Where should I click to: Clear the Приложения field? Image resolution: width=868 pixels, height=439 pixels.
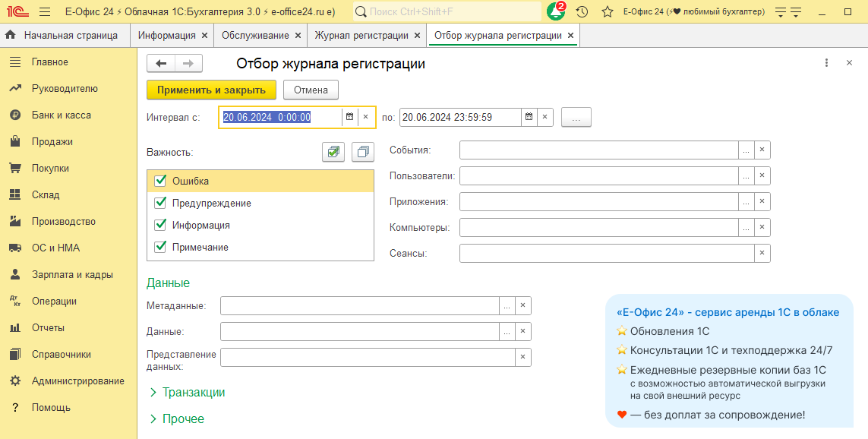point(762,201)
